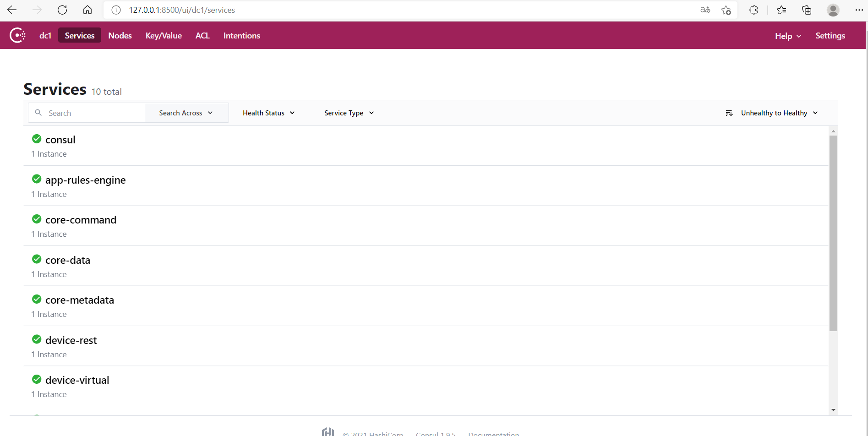Open the device-virtual service

[x=77, y=380]
